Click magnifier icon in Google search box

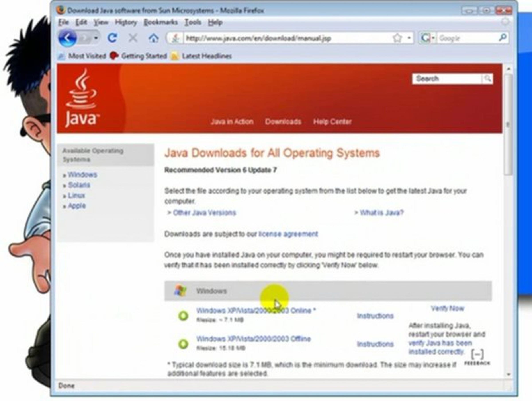503,38
